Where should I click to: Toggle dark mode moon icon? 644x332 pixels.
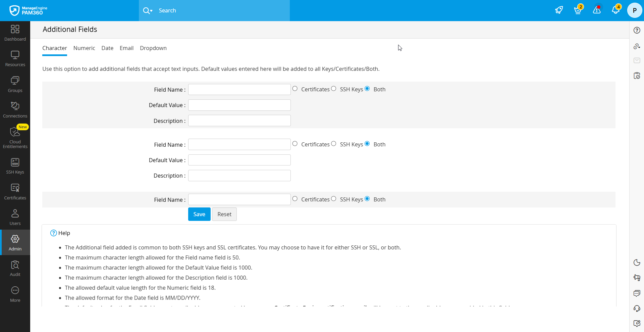(x=637, y=263)
